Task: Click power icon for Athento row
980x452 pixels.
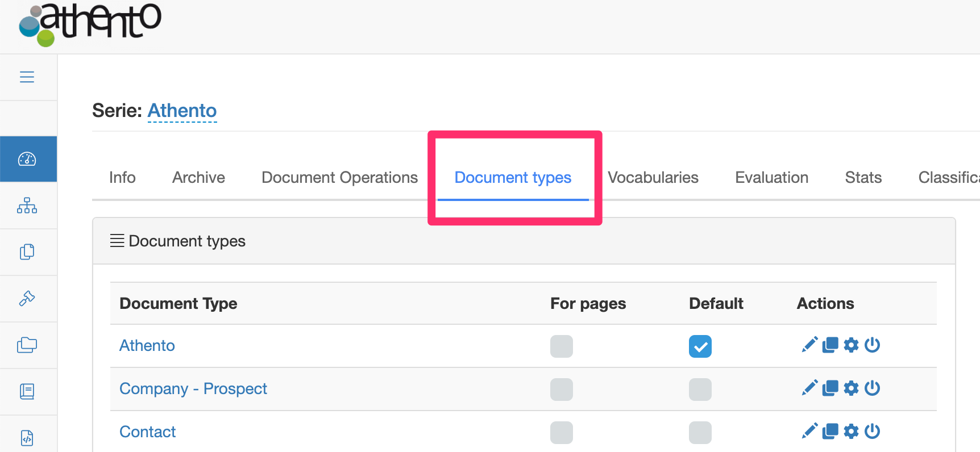Action: [x=872, y=345]
